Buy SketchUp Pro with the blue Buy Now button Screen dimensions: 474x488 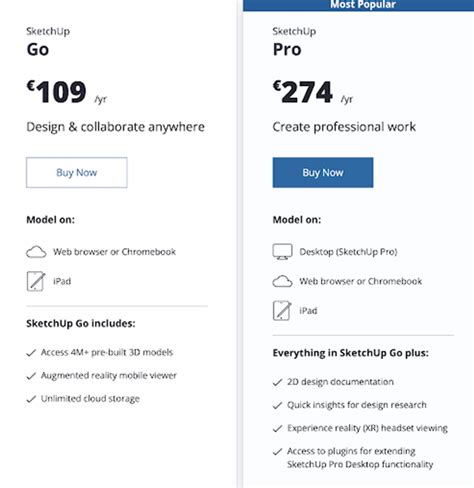[323, 173]
